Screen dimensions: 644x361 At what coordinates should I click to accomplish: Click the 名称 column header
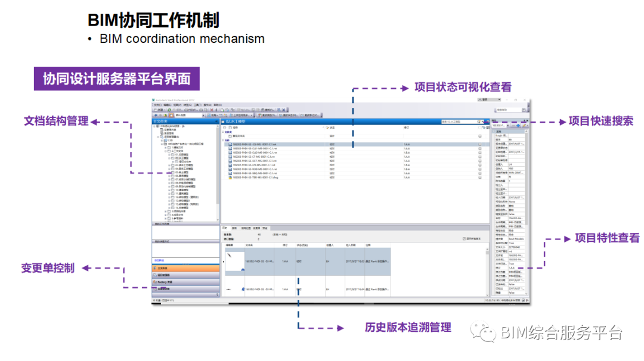pyautogui.click(x=236, y=127)
